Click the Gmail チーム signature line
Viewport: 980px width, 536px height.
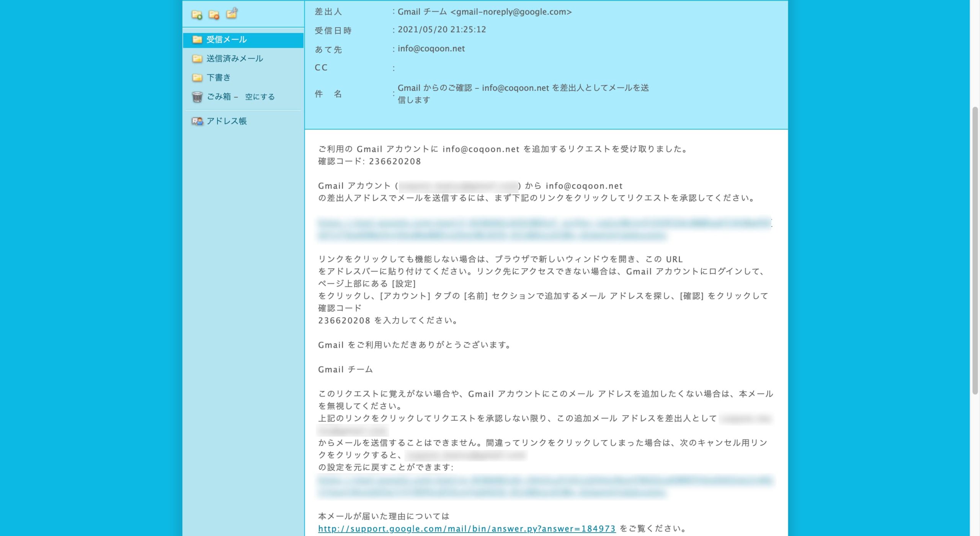click(345, 370)
